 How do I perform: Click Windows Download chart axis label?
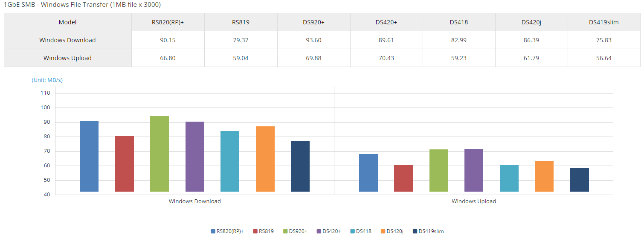click(x=195, y=201)
